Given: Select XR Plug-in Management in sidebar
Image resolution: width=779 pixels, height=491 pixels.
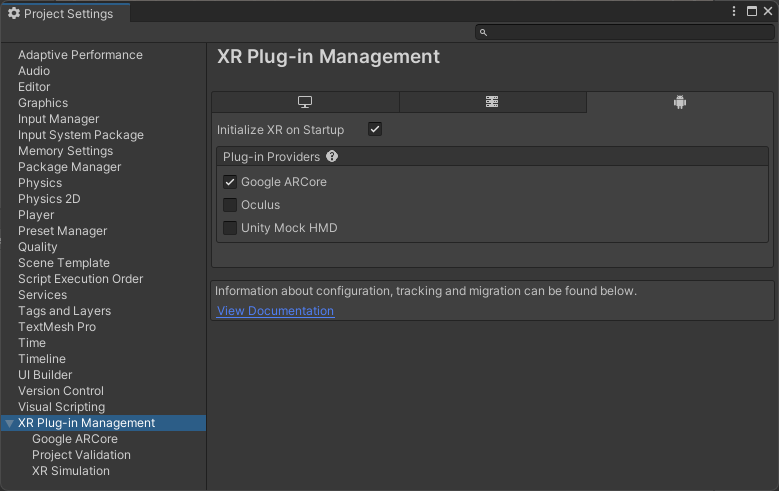Looking at the screenshot, I should tap(103, 423).
